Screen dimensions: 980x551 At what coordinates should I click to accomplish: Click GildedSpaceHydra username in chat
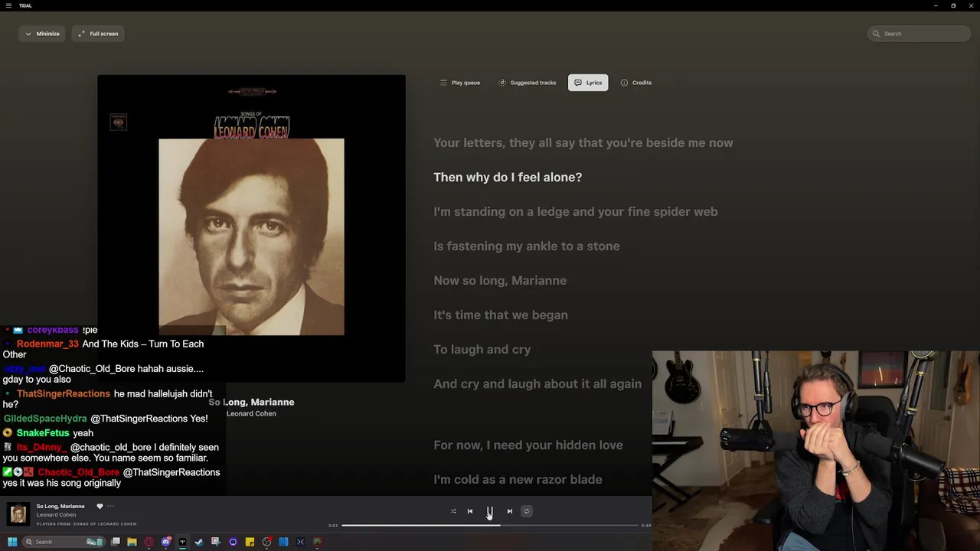click(45, 419)
